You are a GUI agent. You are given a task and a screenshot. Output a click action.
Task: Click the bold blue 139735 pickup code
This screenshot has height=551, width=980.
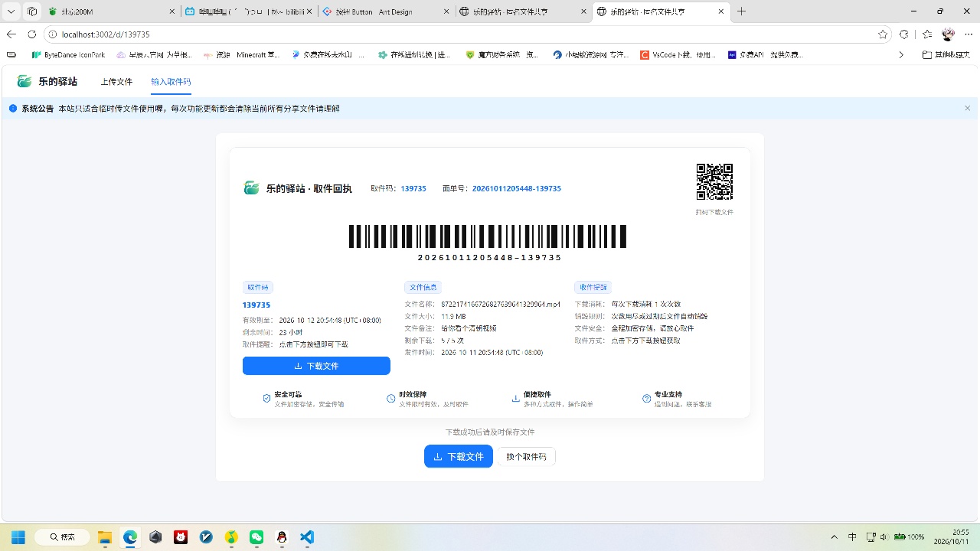[256, 305]
